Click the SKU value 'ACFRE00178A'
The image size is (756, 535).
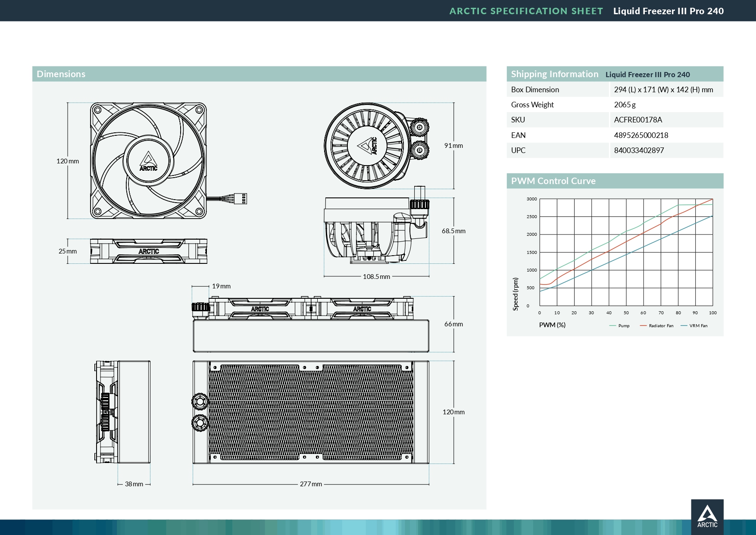(x=638, y=120)
